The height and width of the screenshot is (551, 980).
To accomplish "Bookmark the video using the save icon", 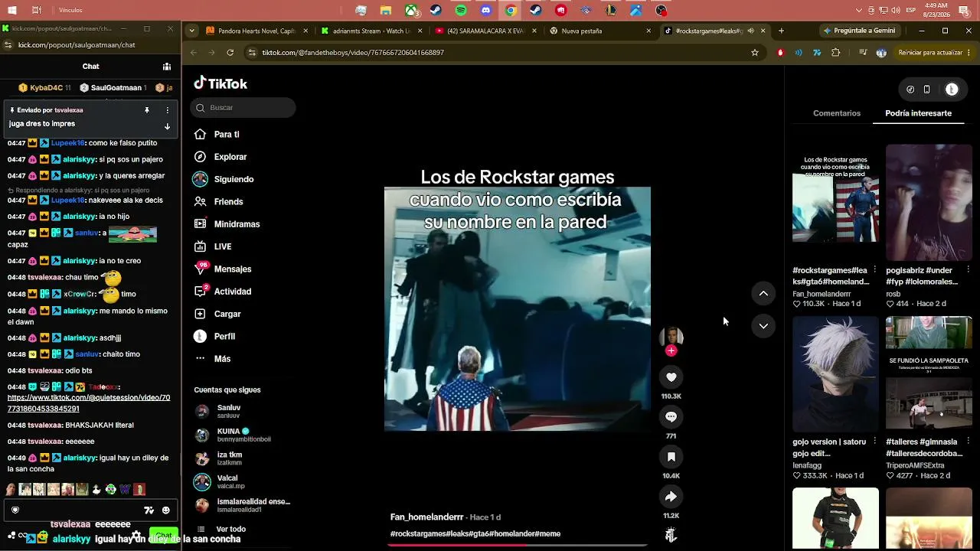I will coord(671,457).
